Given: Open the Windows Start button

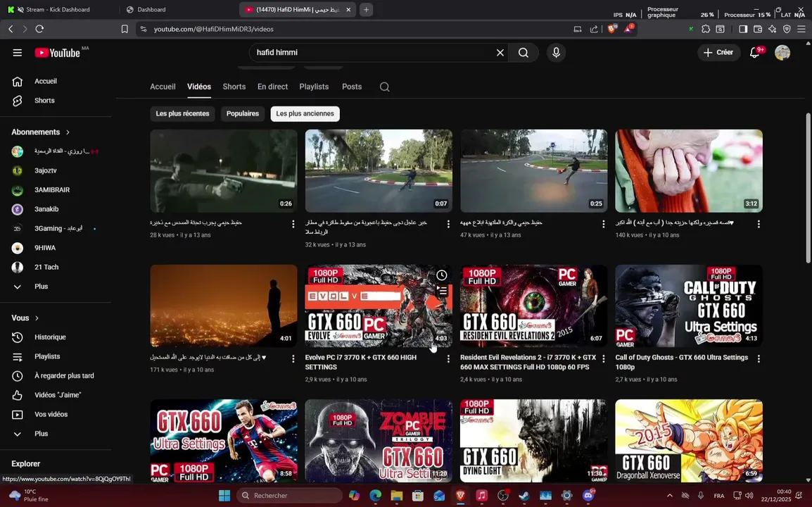Looking at the screenshot, I should coord(224,496).
